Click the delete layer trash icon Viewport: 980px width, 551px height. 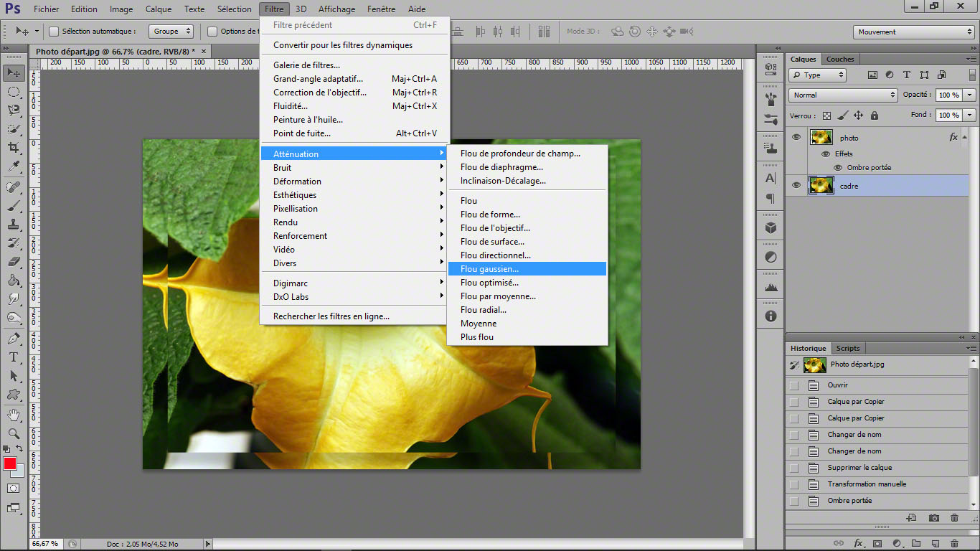(954, 543)
